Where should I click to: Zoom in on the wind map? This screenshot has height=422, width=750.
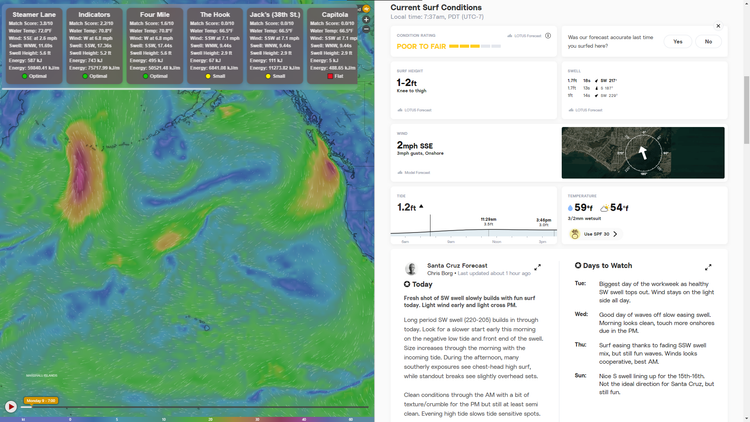coord(366,19)
